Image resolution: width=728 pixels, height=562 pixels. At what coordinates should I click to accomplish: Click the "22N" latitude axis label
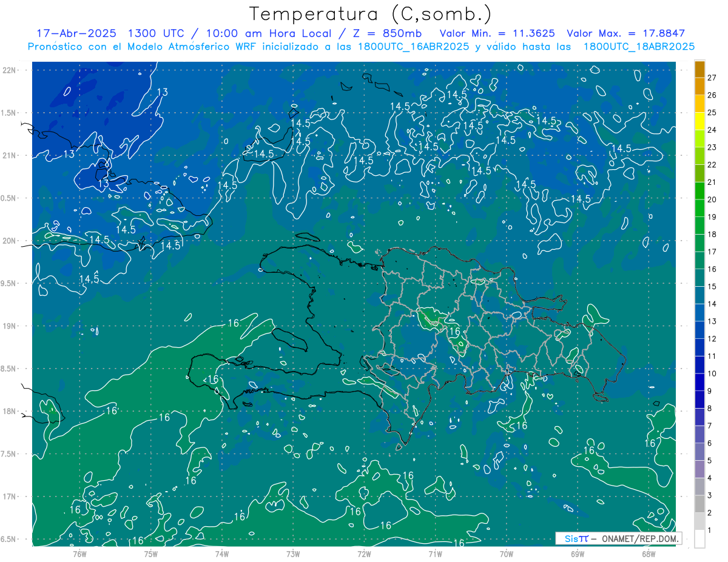tap(10, 70)
